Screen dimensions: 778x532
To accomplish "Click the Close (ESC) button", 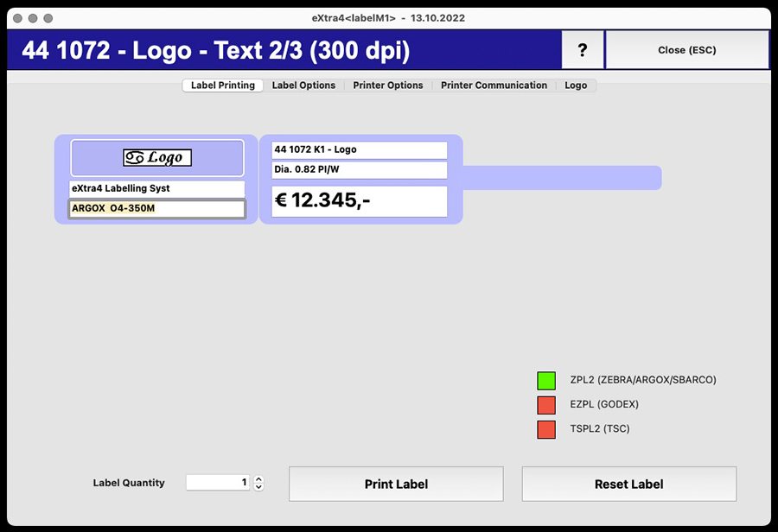I will pos(686,50).
